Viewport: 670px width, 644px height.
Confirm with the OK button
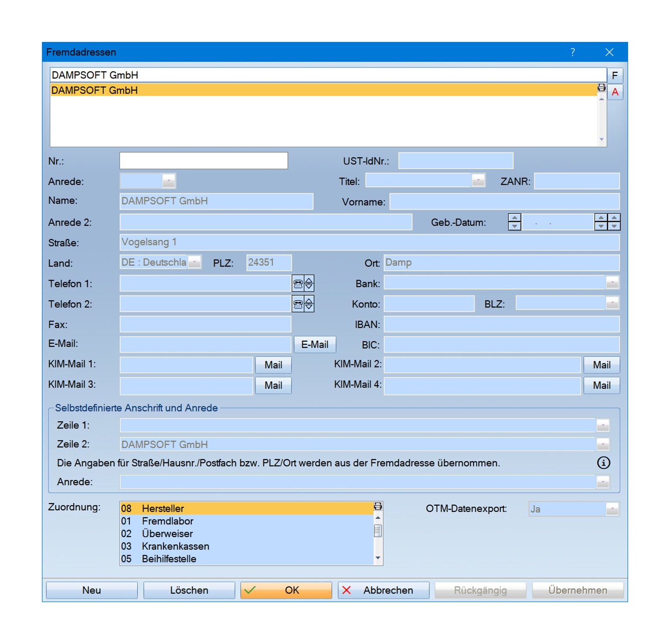point(286,590)
